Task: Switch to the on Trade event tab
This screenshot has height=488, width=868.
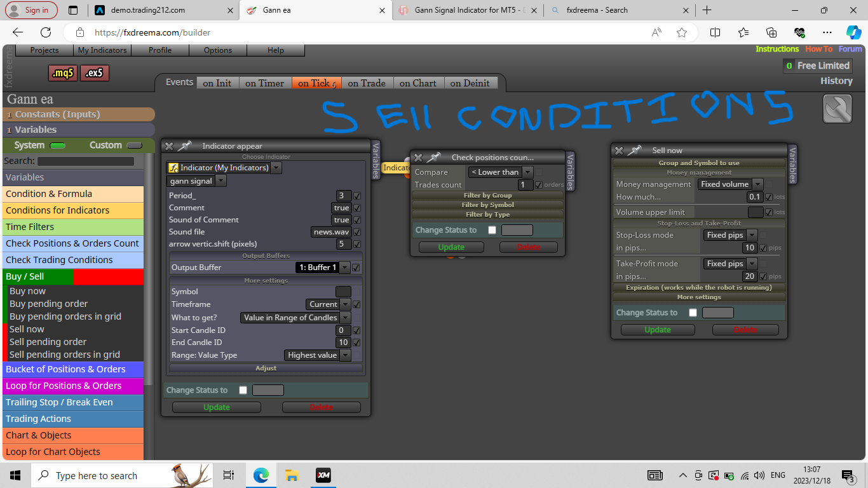Action: click(367, 83)
